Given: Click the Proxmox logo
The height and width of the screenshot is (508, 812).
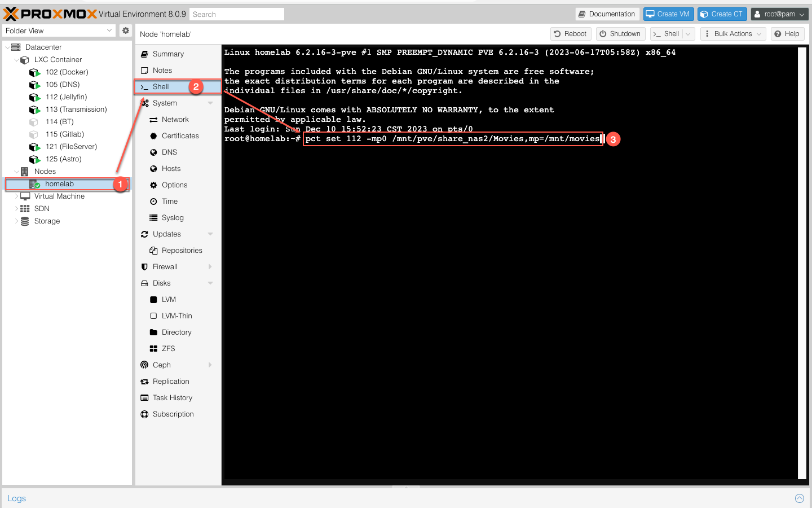Looking at the screenshot, I should [x=50, y=14].
